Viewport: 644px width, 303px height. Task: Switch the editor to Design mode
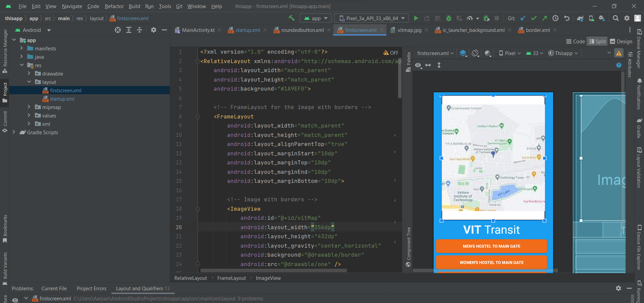click(621, 41)
